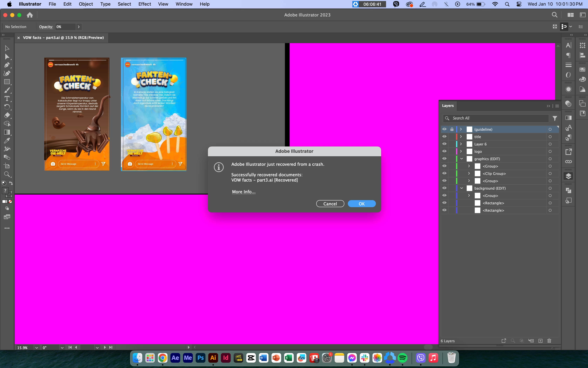The height and width of the screenshot is (368, 588).
Task: Select the Type tool
Action: point(7,98)
